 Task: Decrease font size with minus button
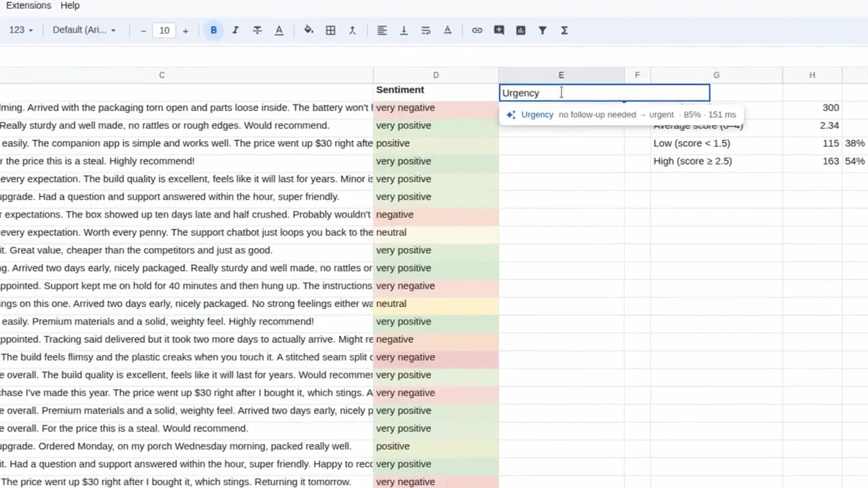tap(143, 30)
